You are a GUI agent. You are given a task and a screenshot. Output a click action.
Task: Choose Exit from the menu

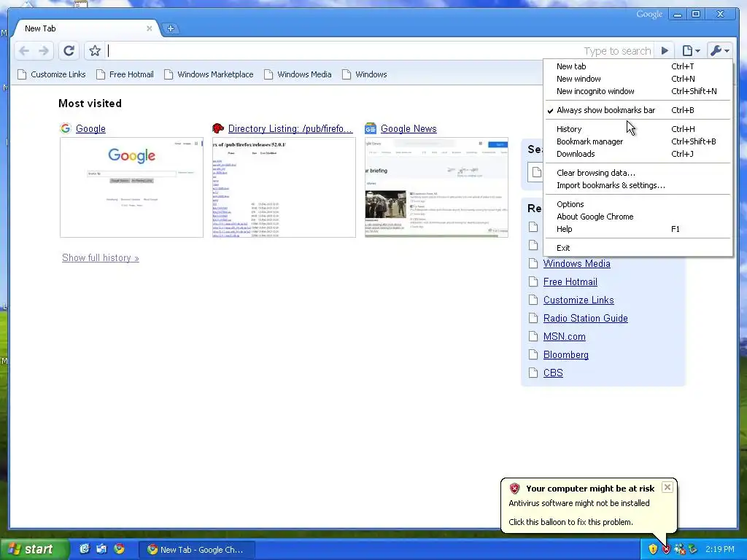coord(638,248)
